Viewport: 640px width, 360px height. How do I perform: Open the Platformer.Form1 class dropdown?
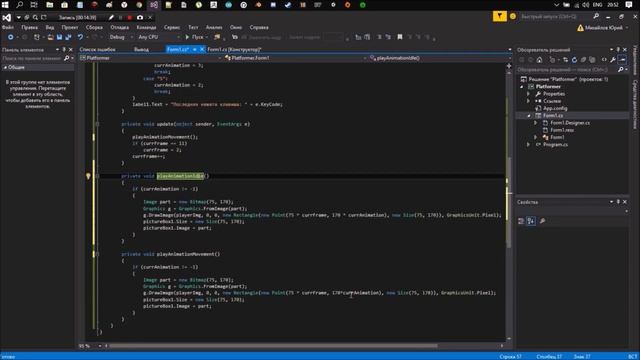pyautogui.click(x=295, y=58)
